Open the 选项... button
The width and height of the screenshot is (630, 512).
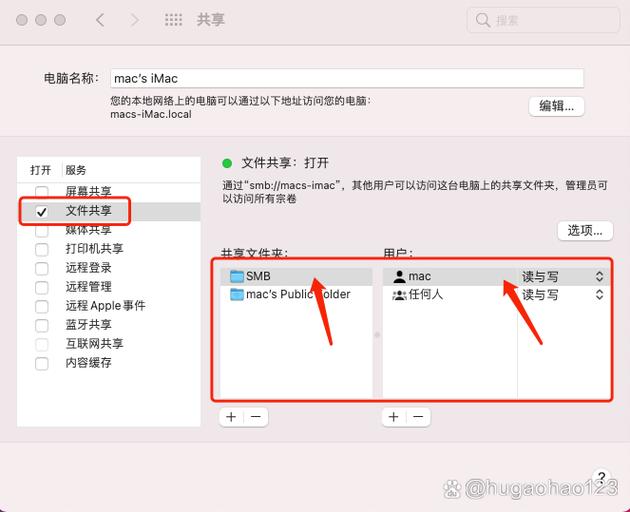coord(585,231)
